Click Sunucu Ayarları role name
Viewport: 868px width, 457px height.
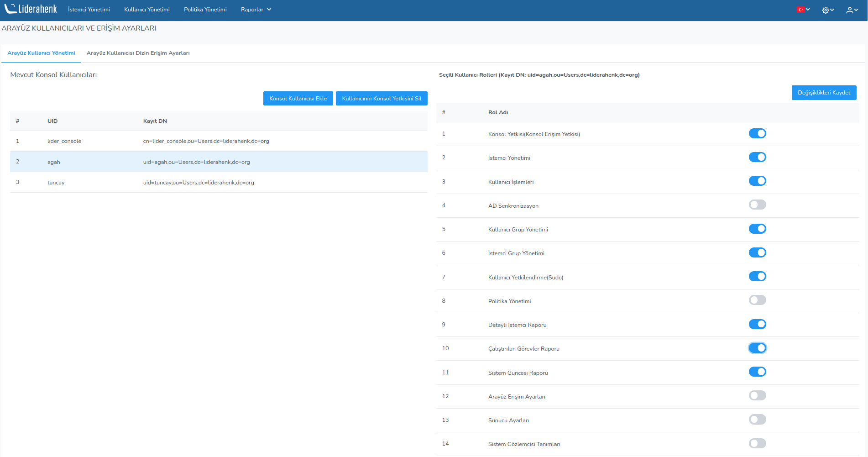508,420
